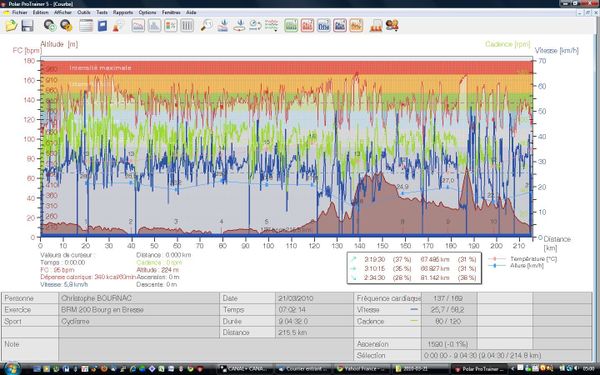Click the Cadence value 80 / 120
The image size is (600, 375).
tap(449, 321)
